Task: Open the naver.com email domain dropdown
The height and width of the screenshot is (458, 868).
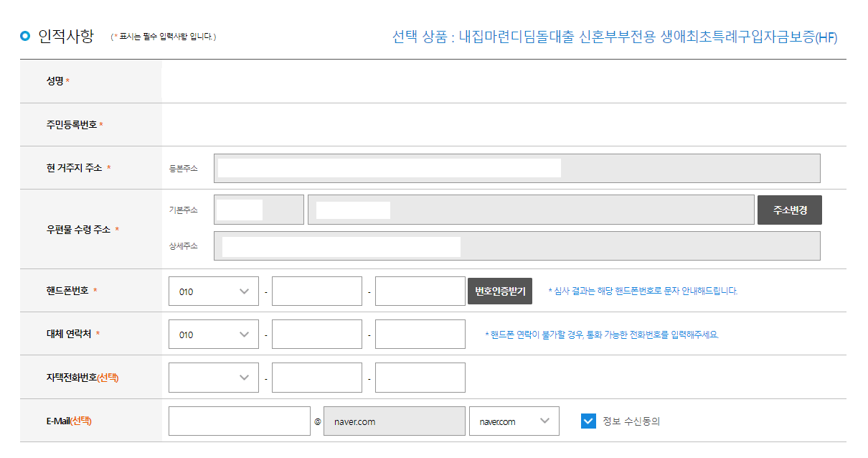Action: pyautogui.click(x=514, y=421)
